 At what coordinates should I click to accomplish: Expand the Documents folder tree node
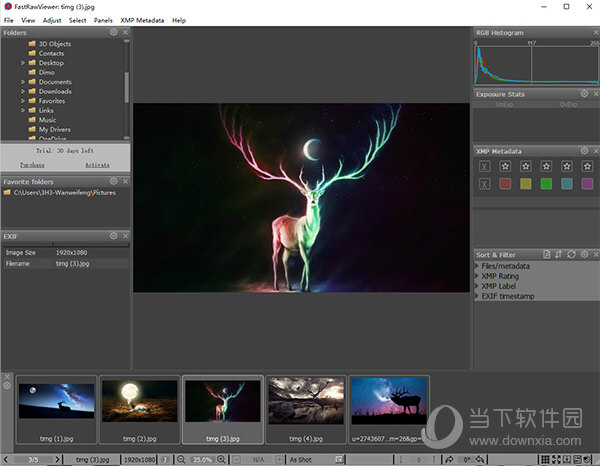click(x=23, y=82)
